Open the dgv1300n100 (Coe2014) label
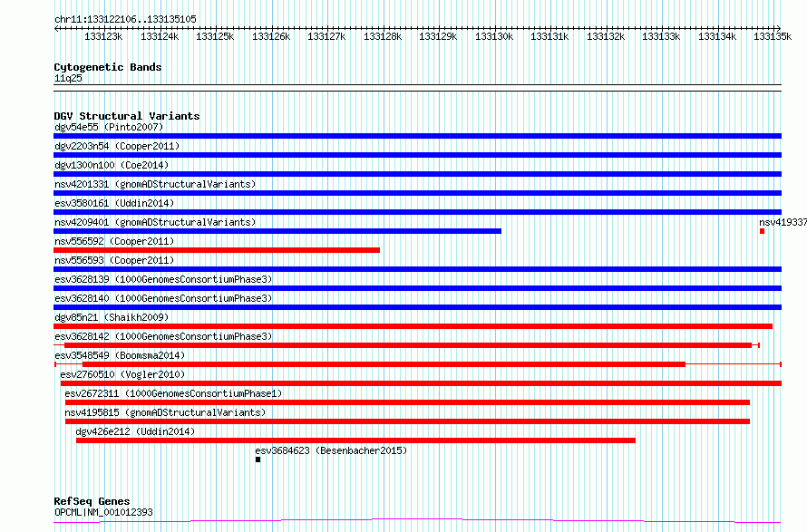The width and height of the screenshot is (807, 532). point(112,165)
